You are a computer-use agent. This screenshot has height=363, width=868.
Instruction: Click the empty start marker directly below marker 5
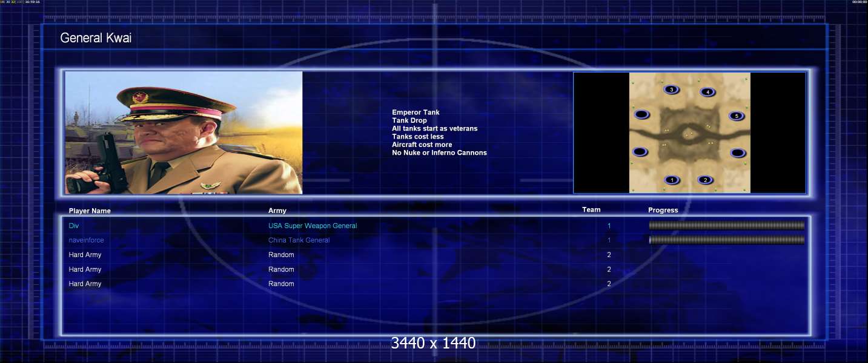[737, 153]
